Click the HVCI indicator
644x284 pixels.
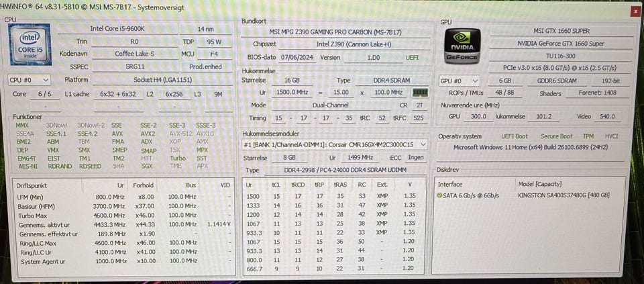(611, 136)
